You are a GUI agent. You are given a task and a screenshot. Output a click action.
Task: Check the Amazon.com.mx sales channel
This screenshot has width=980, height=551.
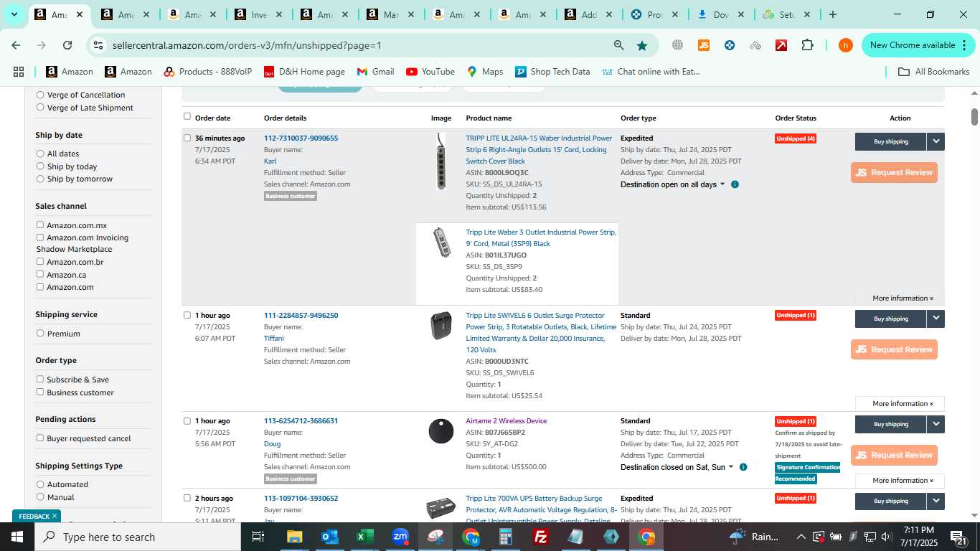[40, 225]
